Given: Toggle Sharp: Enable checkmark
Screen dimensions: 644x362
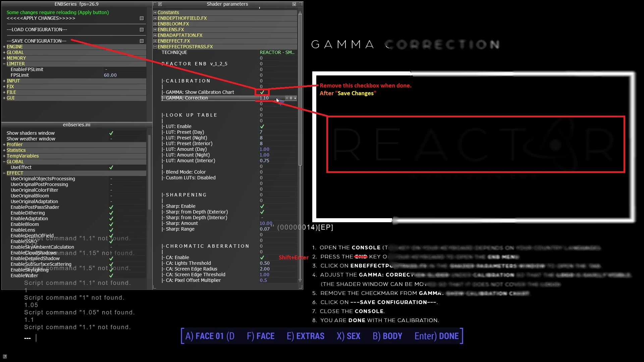Looking at the screenshot, I should pyautogui.click(x=262, y=206).
